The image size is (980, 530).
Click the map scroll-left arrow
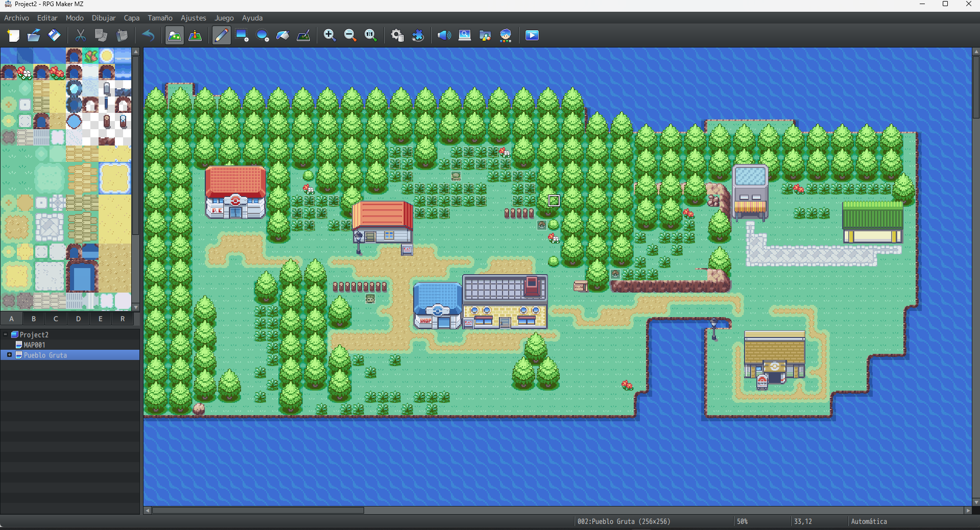pos(148,510)
